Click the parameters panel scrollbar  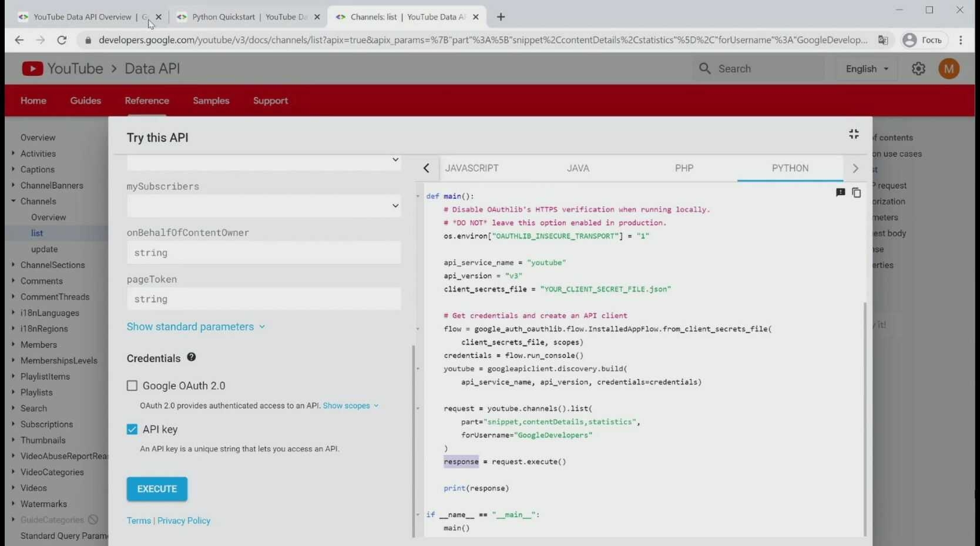click(414, 441)
